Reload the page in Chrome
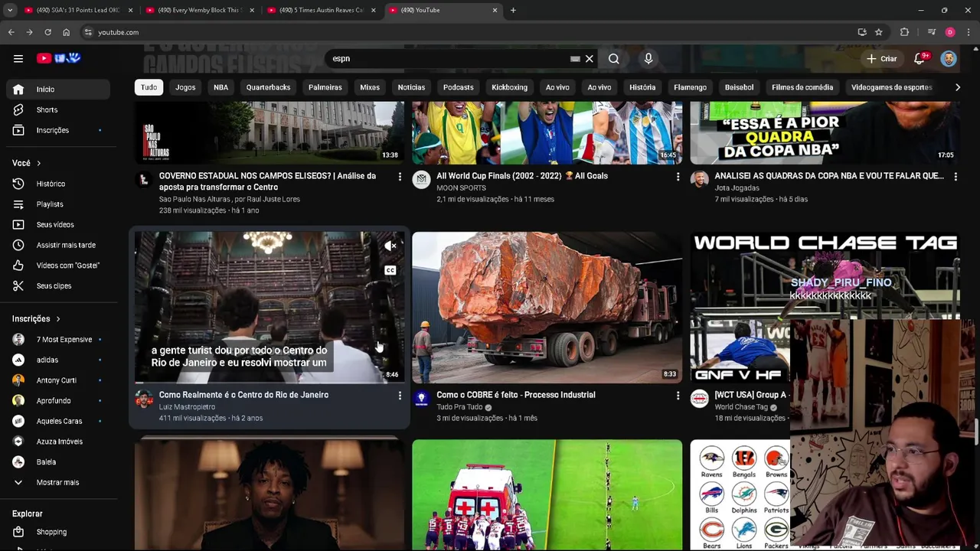Viewport: 980px width, 551px height. pyautogui.click(x=47, y=32)
